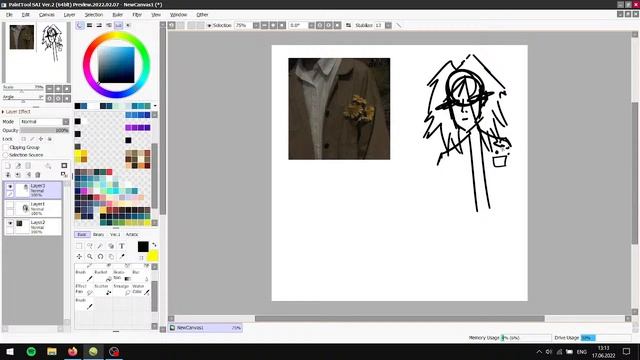
Task: Click the undo button in top toolbar
Action: click(x=172, y=25)
